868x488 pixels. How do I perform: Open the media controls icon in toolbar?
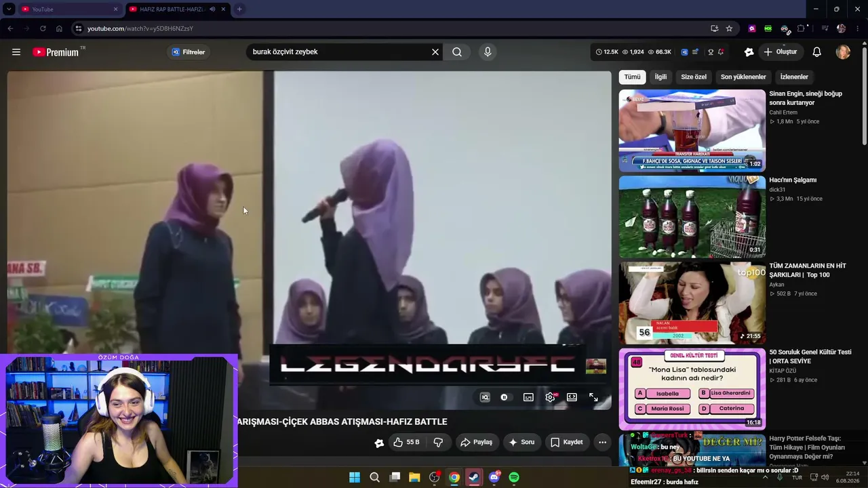(825, 28)
